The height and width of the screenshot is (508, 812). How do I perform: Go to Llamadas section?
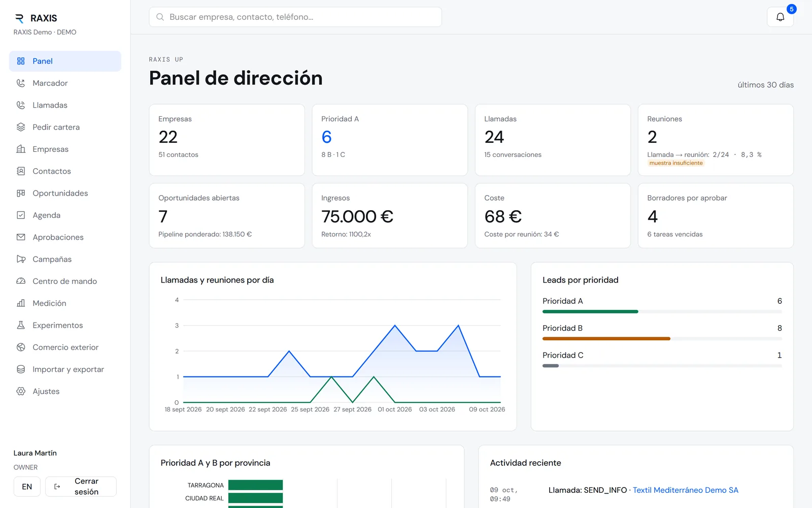pos(65,105)
